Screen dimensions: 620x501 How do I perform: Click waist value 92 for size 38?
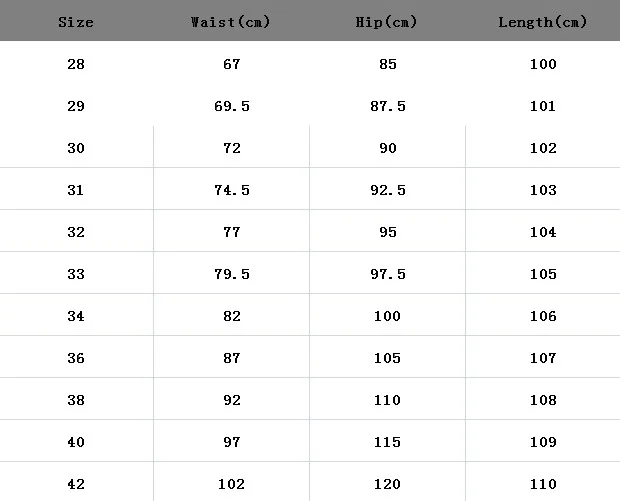pyautogui.click(x=232, y=400)
